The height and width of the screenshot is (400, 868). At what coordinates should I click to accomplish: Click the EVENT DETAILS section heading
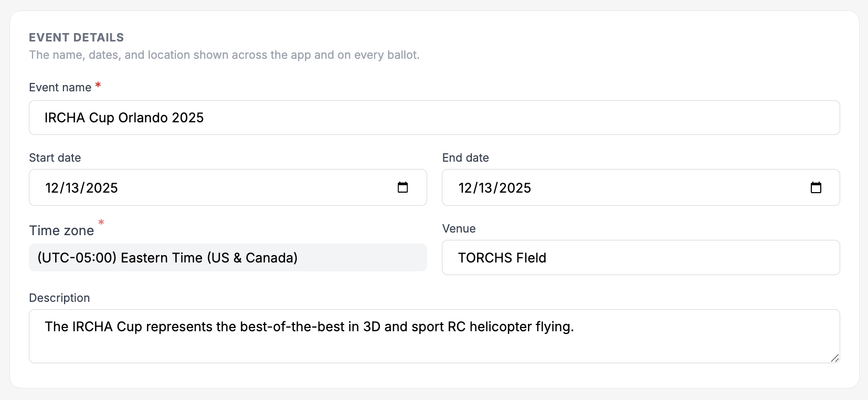(x=77, y=37)
